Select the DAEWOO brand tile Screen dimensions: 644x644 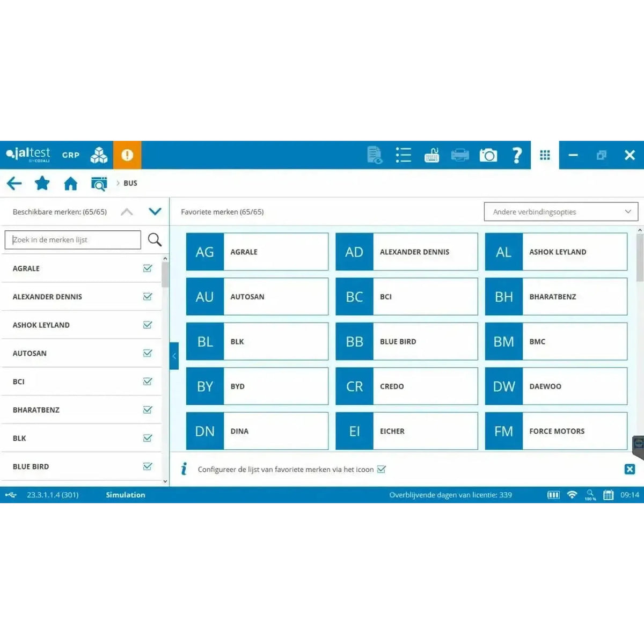[x=556, y=386]
